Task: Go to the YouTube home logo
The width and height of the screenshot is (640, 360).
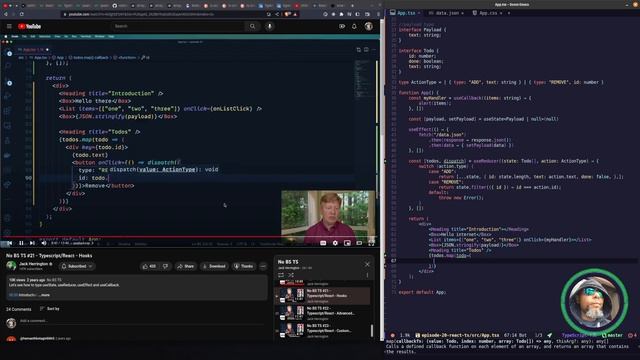Action: coord(29,26)
